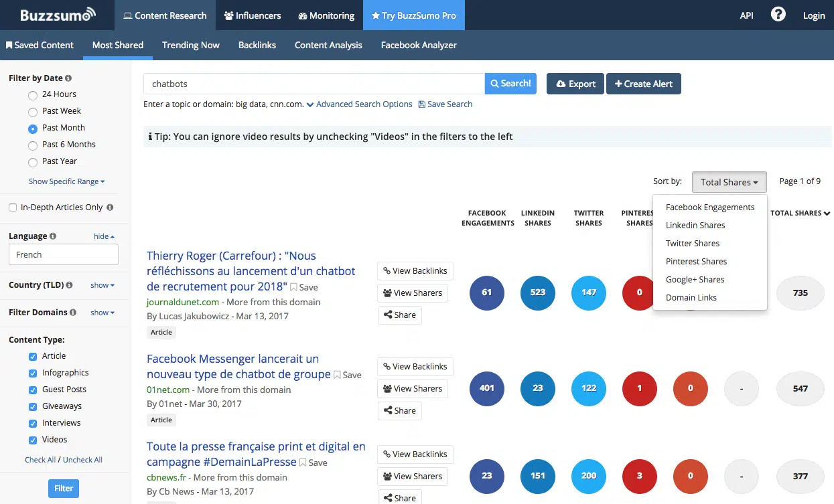Click View Sharers for Facebook Messenger article

tap(413, 388)
